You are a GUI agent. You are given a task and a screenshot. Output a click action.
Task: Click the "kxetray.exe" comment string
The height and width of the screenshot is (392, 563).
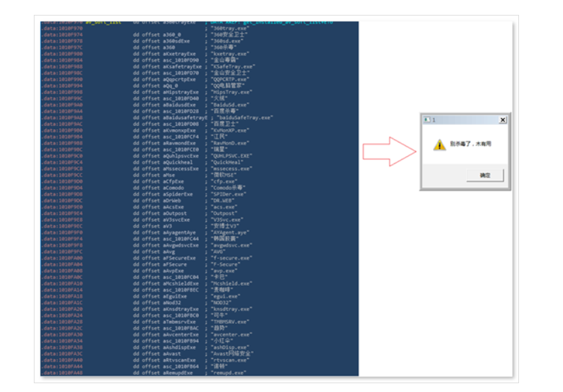coord(230,54)
